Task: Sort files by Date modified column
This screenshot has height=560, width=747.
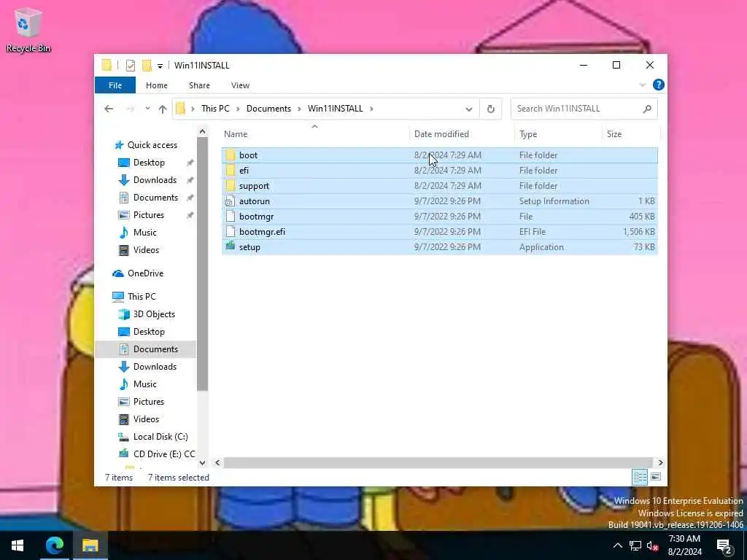Action: click(461, 134)
